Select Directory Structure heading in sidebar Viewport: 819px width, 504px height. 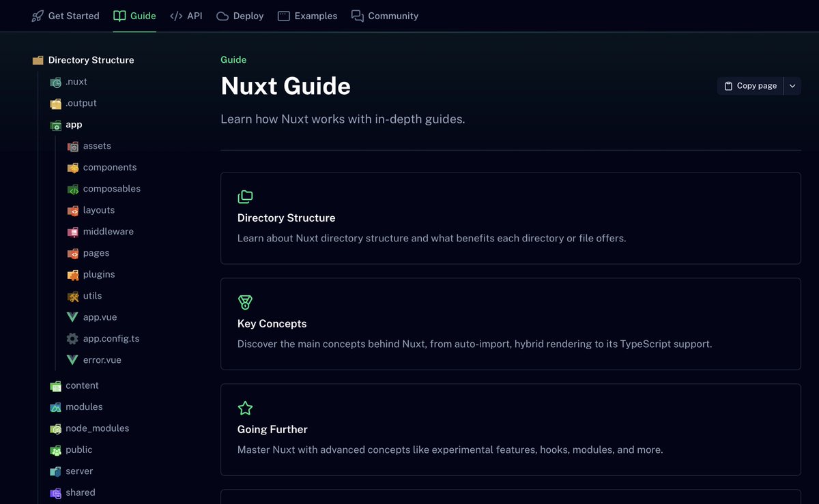point(91,60)
